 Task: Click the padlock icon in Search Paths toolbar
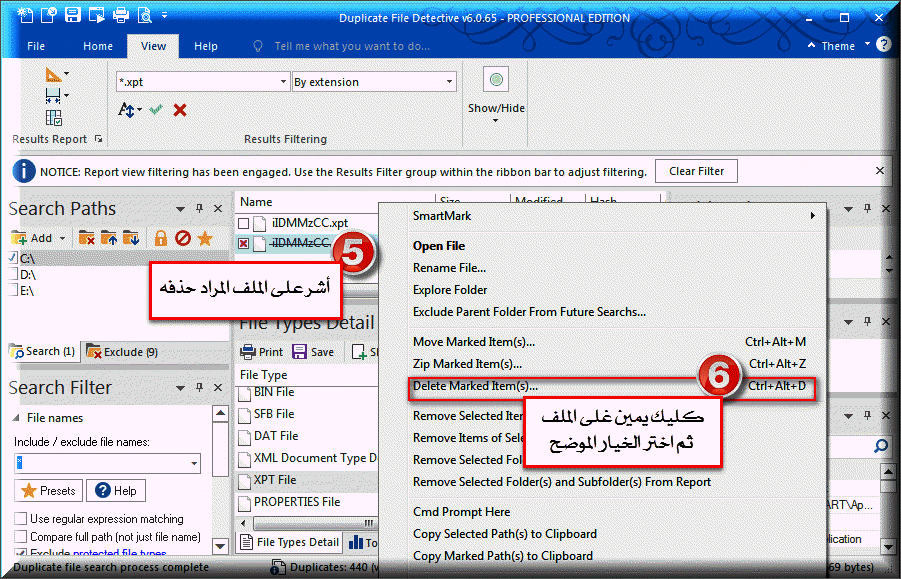point(161,238)
